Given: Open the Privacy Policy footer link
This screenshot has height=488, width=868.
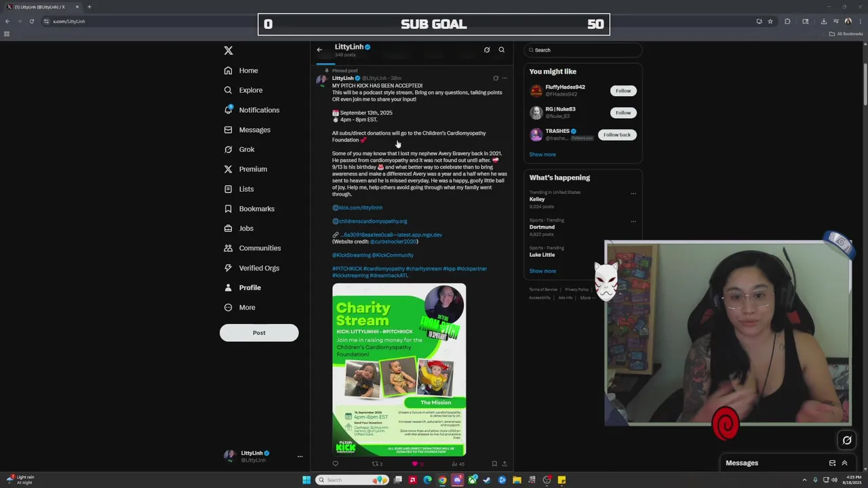Looking at the screenshot, I should (x=576, y=289).
